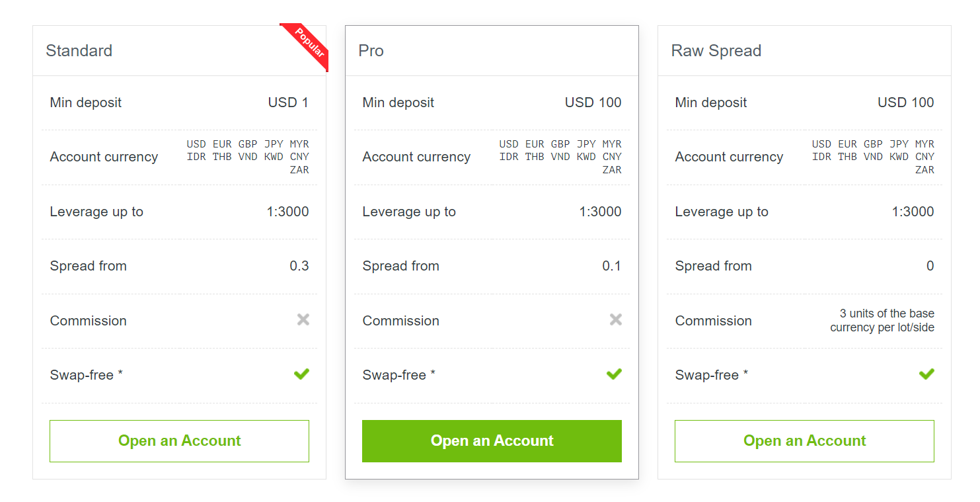Viewport: 980px width, 502px height.
Task: Open an Account for the Standard plan
Action: pos(179,441)
